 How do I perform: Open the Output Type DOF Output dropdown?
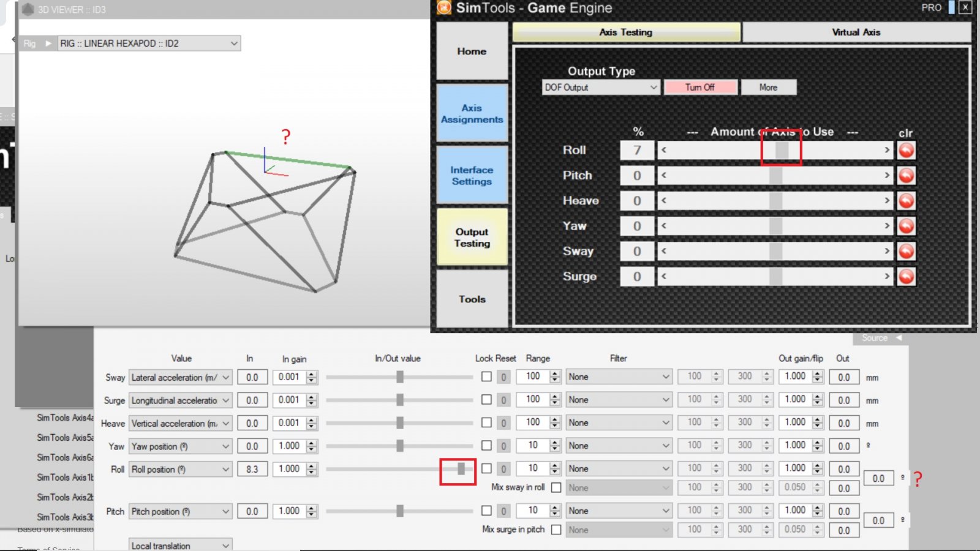click(600, 88)
